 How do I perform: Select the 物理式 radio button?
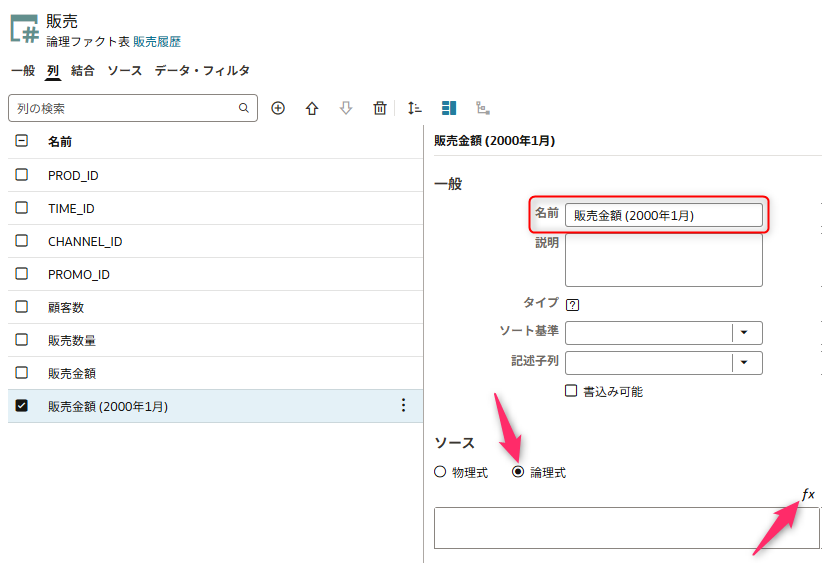tap(440, 472)
